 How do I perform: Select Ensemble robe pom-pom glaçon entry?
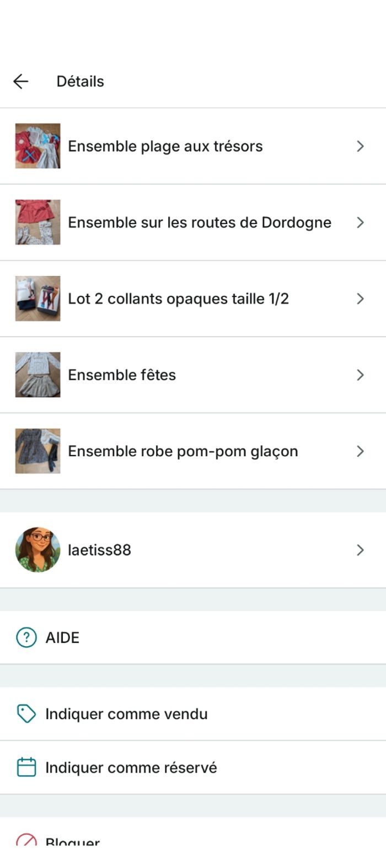tap(183, 451)
